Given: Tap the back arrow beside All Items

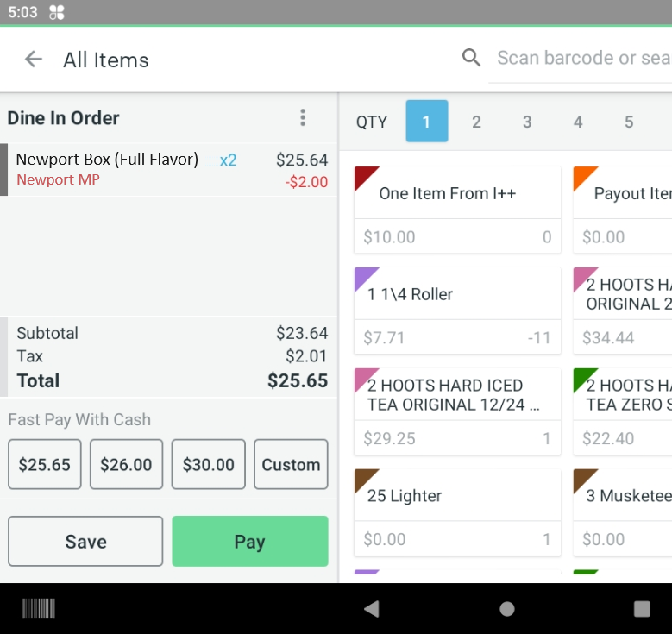Looking at the screenshot, I should [34, 60].
